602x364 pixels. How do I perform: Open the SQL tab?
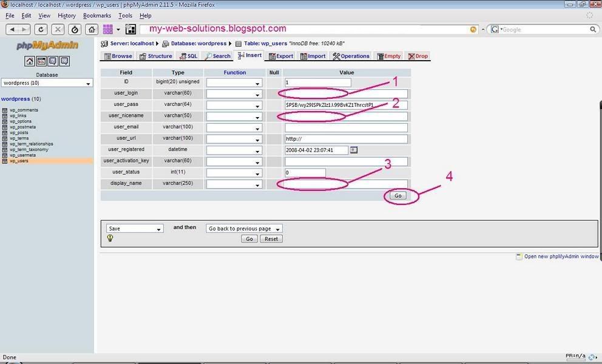click(x=188, y=56)
